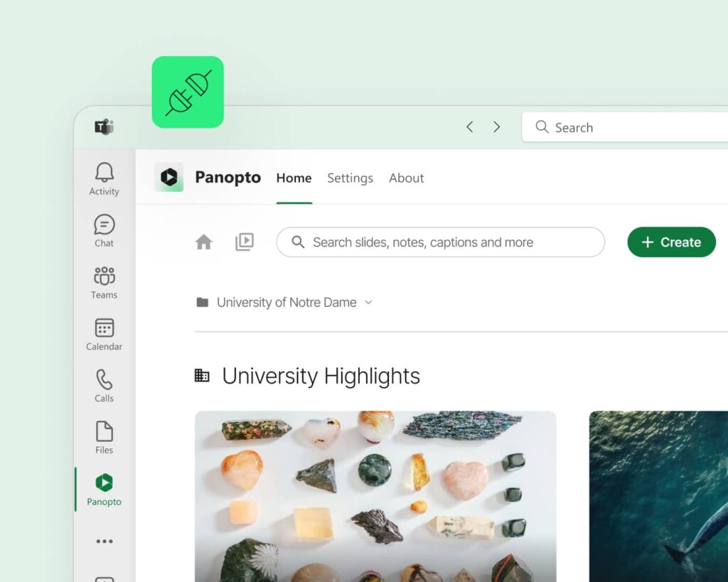Expand the University of Notre Dame folder dropdown
The height and width of the screenshot is (582, 728).
click(x=368, y=302)
